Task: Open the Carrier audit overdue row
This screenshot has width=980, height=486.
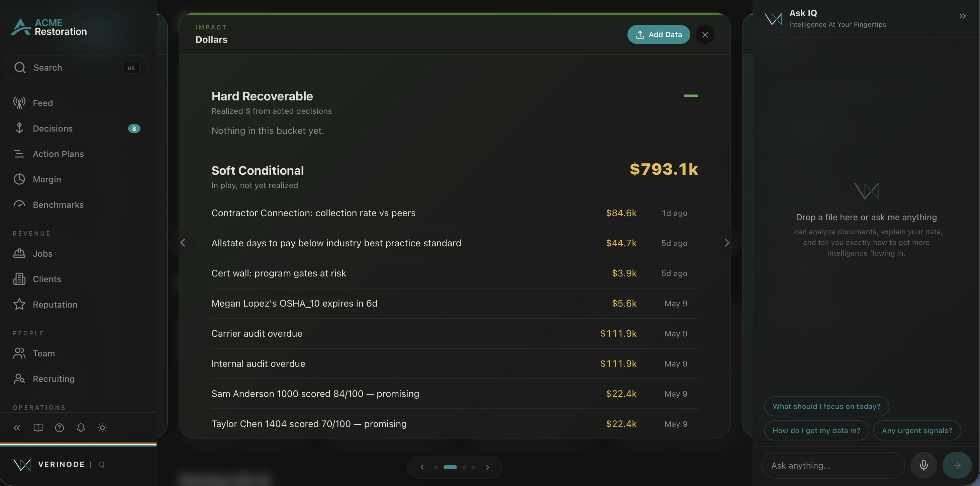Action: coord(455,333)
